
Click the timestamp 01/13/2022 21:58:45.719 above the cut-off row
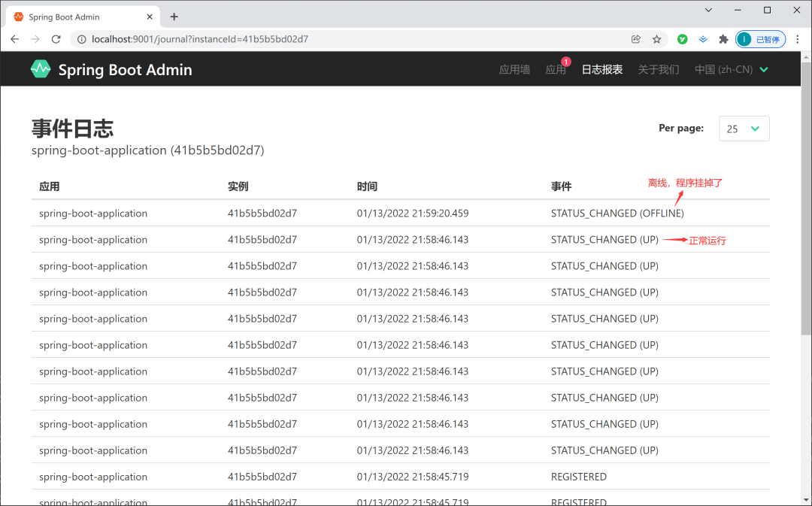pyautogui.click(x=413, y=477)
